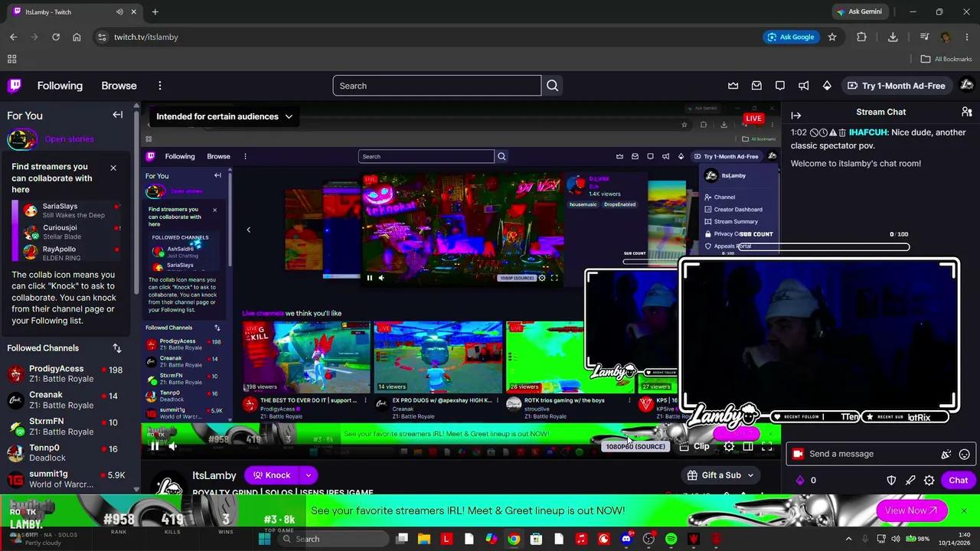This screenshot has width=980, height=551.
Task: Open a new browser tab
Action: (x=155, y=12)
